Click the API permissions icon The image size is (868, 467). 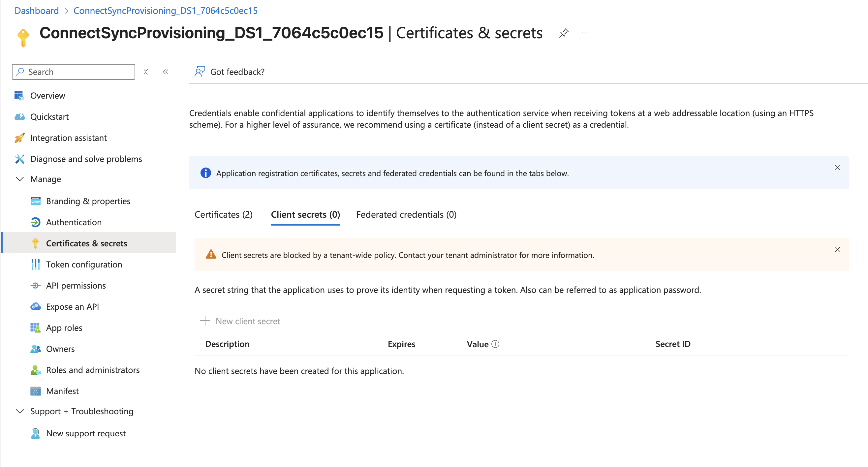tap(35, 285)
